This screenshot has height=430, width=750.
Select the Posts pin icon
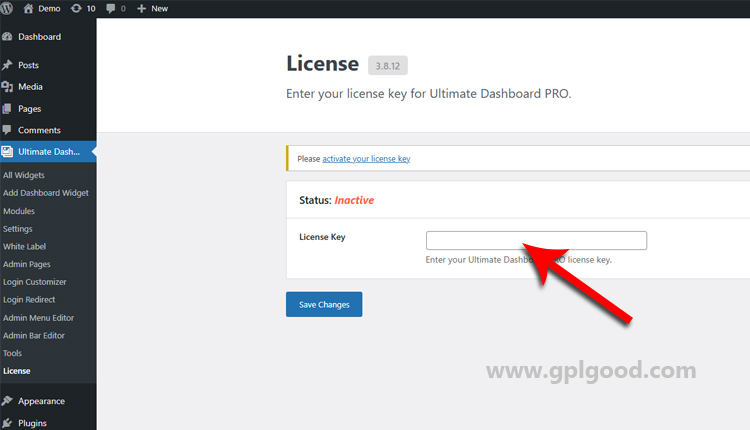[8, 65]
